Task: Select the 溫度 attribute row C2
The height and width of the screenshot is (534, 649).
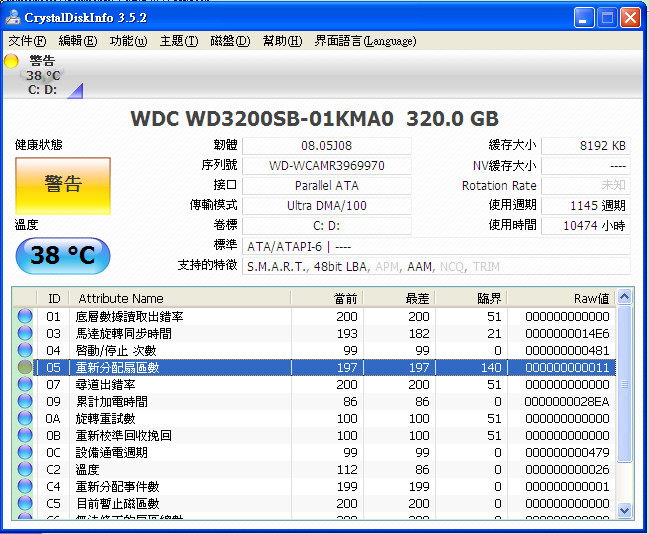Action: click(x=315, y=469)
